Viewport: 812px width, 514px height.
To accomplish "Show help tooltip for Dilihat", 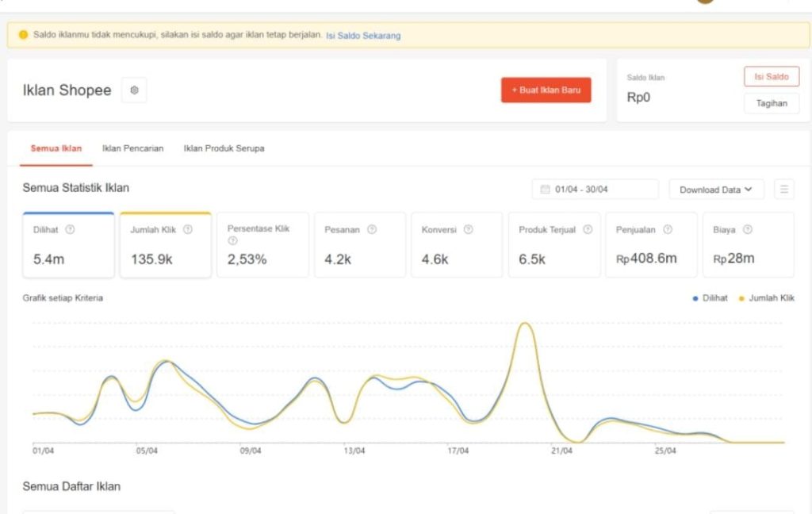I will pos(70,229).
